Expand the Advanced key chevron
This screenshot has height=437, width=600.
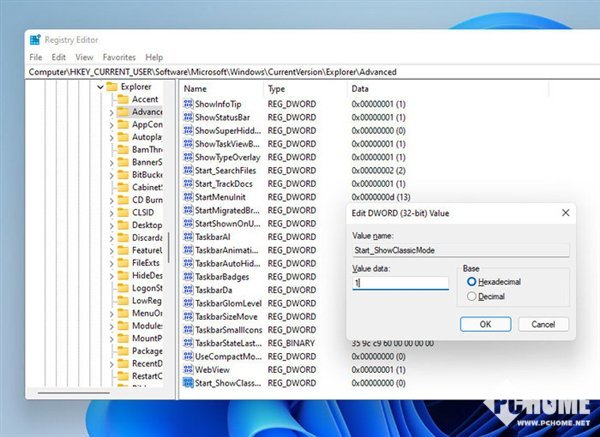pos(111,113)
